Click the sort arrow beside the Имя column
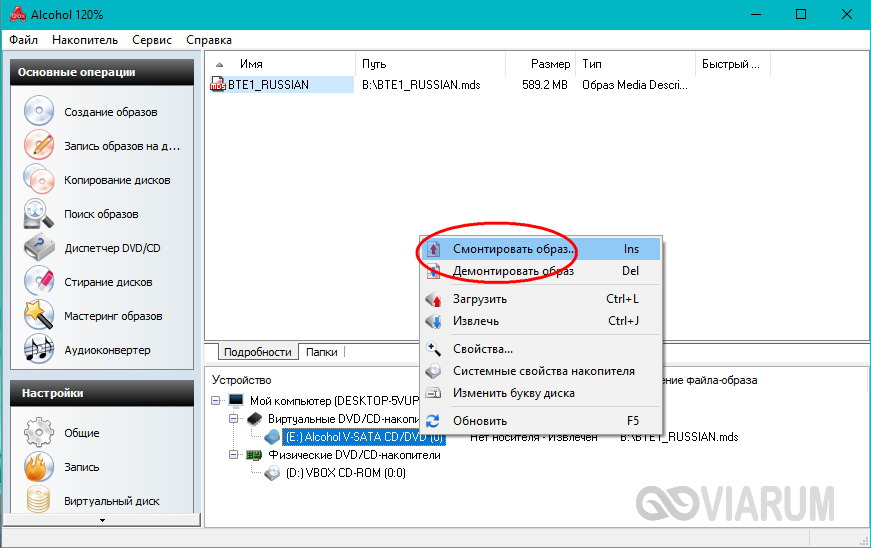The image size is (871, 548). 219,64
